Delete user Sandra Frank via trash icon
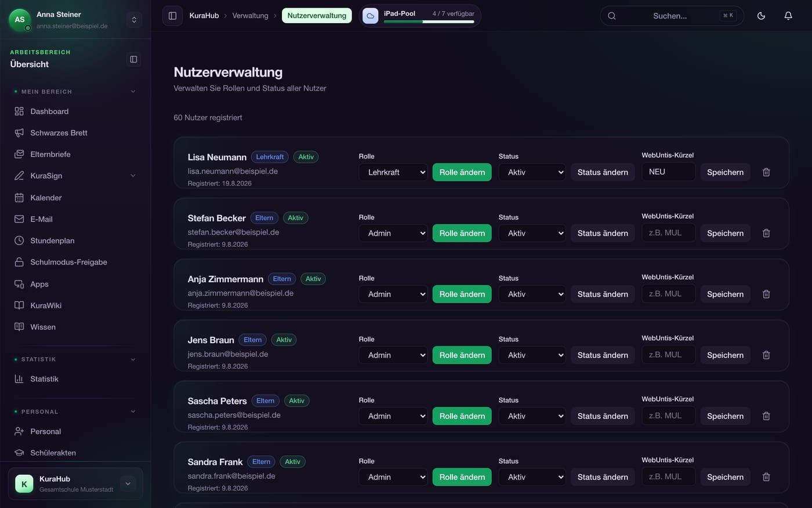This screenshot has width=812, height=508. coord(766,477)
